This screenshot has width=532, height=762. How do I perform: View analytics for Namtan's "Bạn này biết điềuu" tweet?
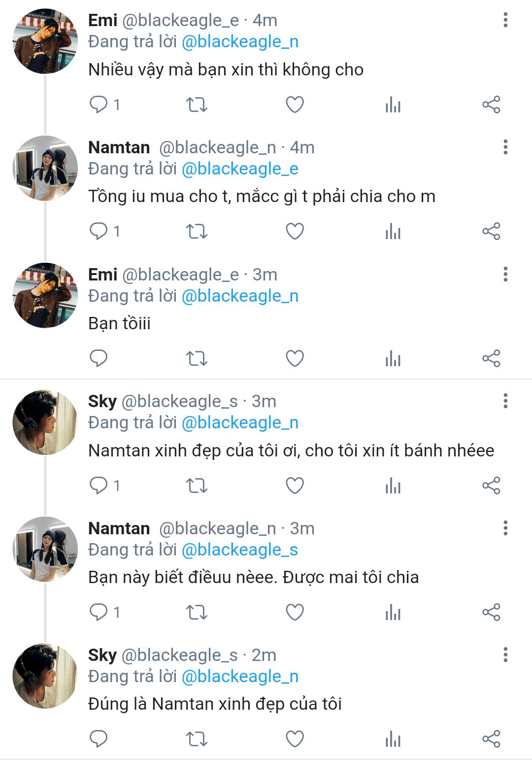[393, 612]
